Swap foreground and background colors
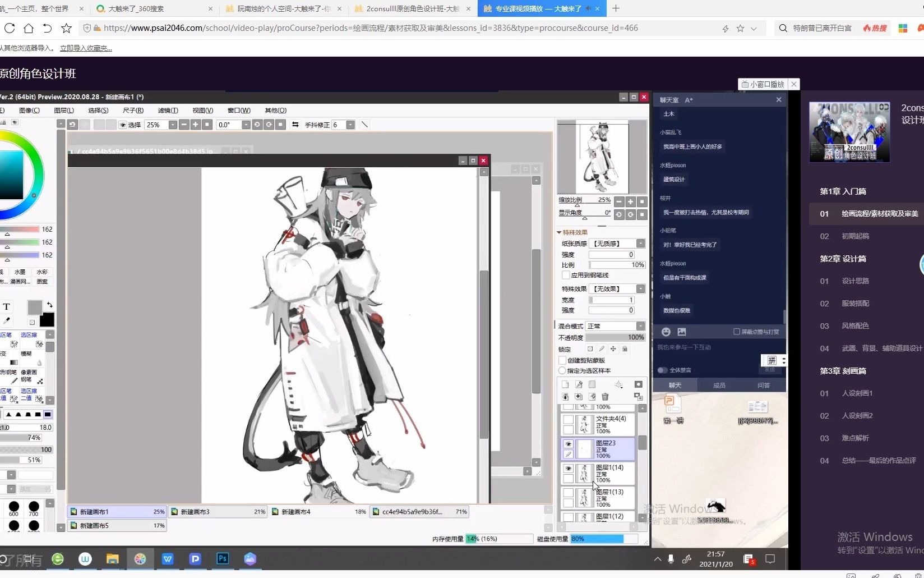The height and width of the screenshot is (578, 924). (50, 305)
